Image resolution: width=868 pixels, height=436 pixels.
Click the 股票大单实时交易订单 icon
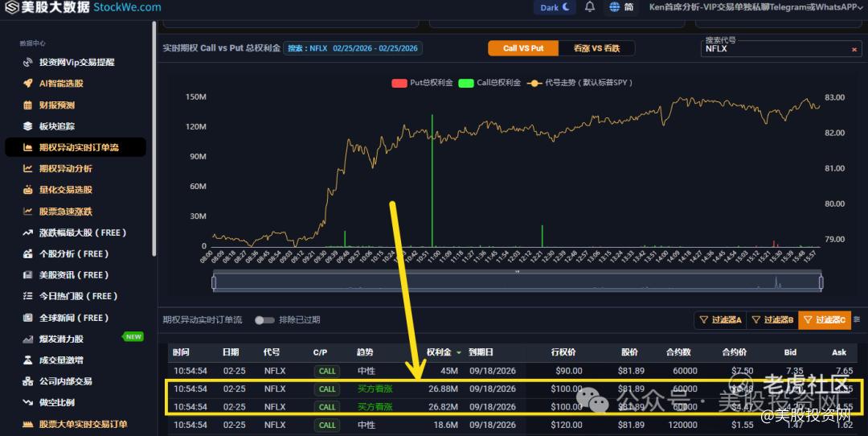click(x=27, y=425)
